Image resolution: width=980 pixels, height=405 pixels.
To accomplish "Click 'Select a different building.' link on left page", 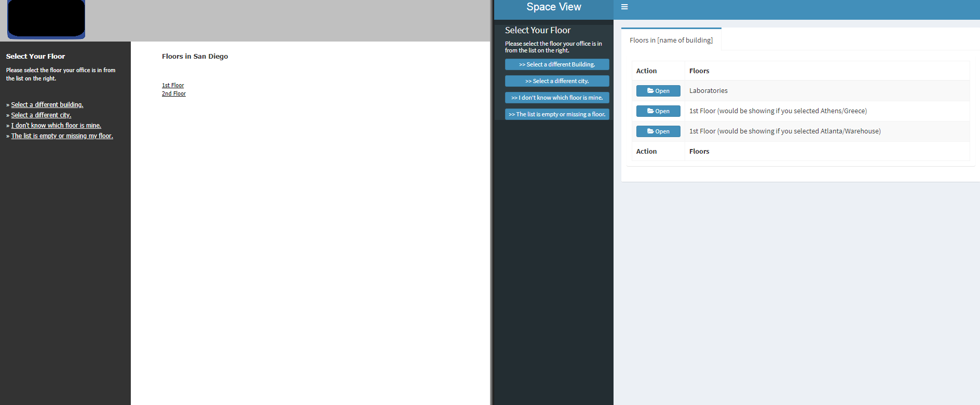I will point(47,105).
